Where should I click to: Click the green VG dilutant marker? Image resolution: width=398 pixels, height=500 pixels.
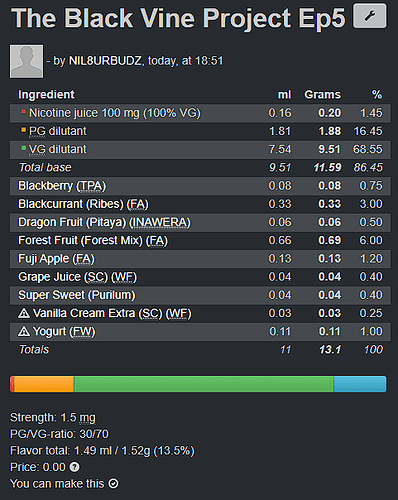click(23, 148)
